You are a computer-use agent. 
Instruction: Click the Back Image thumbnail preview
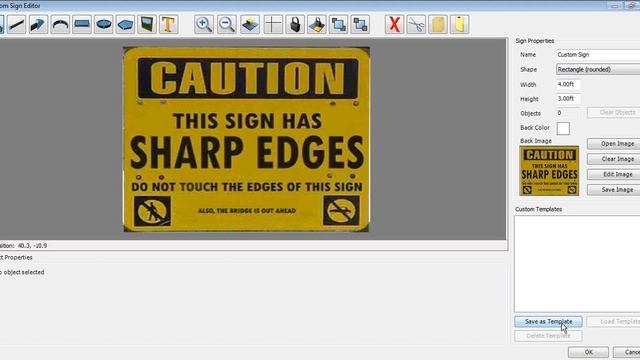coord(549,171)
